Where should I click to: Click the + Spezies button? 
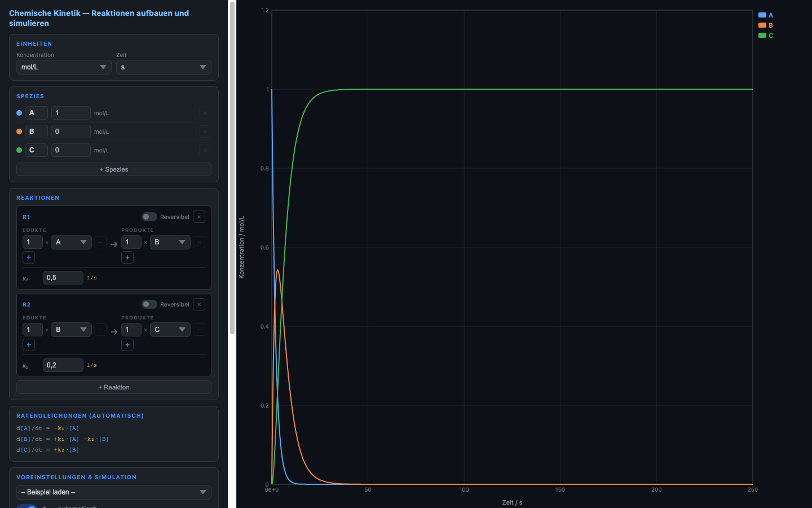114,169
